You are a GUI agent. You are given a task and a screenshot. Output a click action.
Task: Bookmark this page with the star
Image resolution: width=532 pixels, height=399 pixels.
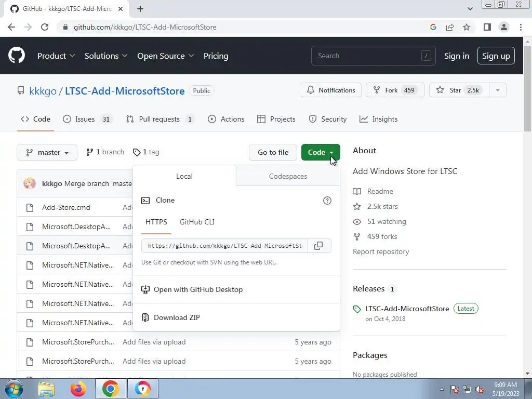click(x=467, y=27)
